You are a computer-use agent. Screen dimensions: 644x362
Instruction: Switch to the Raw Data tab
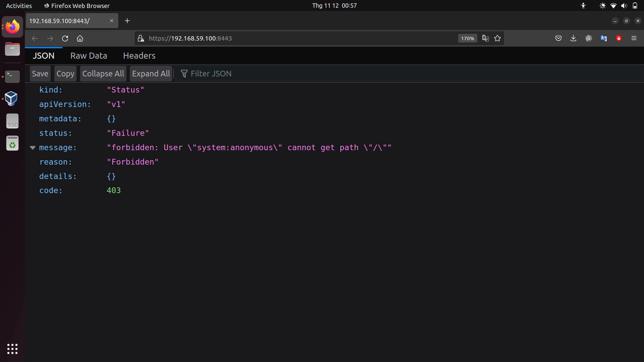coord(89,56)
